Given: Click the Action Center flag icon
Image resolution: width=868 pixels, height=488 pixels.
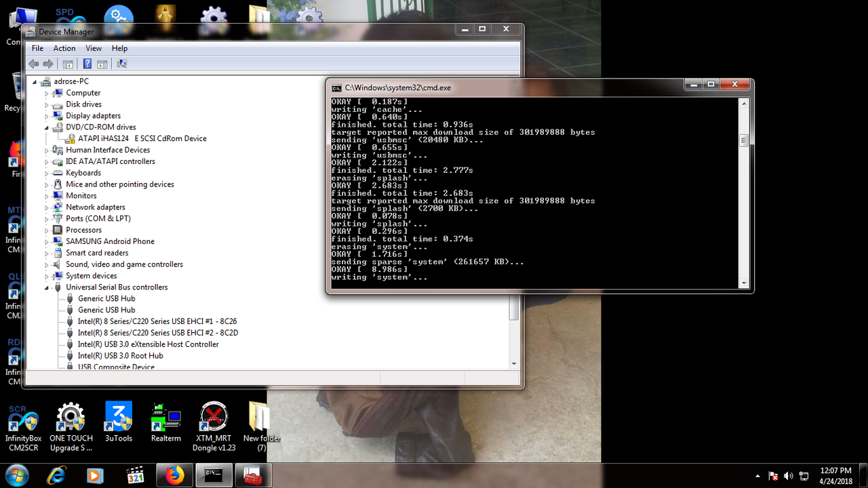Looking at the screenshot, I should (772, 475).
